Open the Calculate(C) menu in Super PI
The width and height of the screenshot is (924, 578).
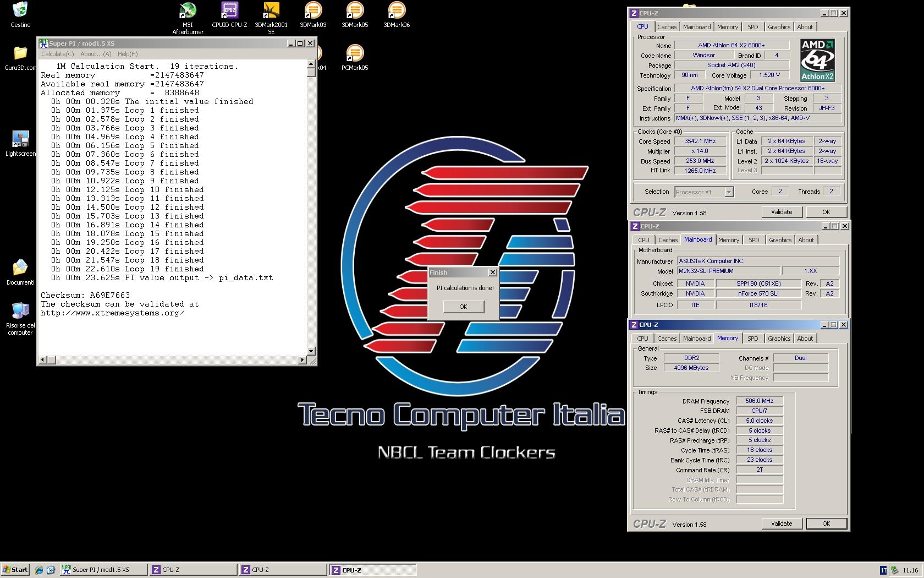(x=58, y=54)
